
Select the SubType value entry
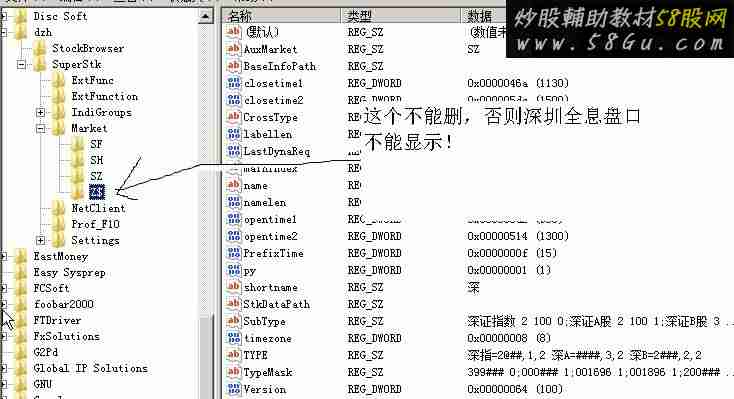point(264,321)
